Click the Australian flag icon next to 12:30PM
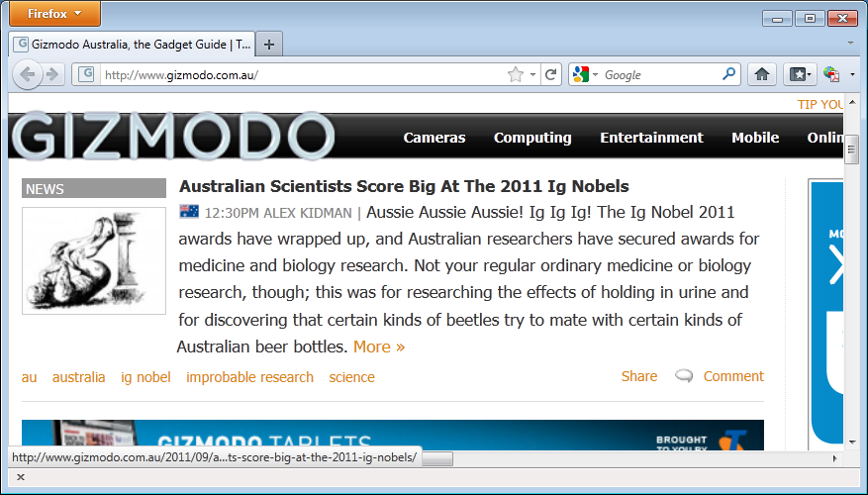868x495 pixels. 189,212
